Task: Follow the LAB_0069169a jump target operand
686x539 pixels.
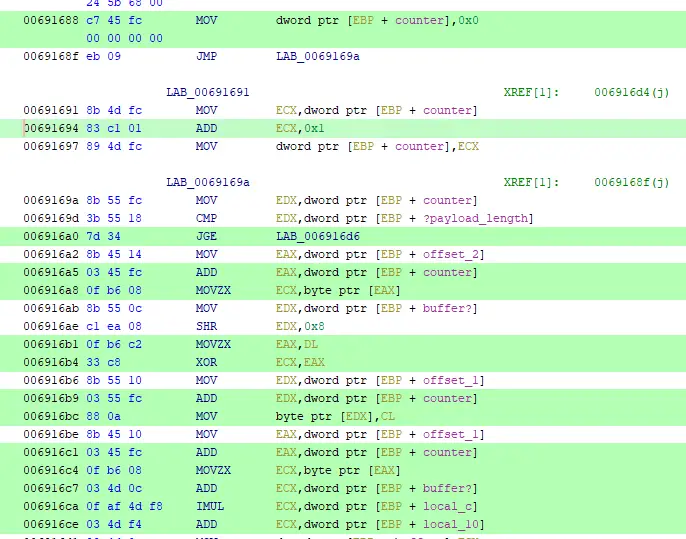Action: click(x=318, y=56)
